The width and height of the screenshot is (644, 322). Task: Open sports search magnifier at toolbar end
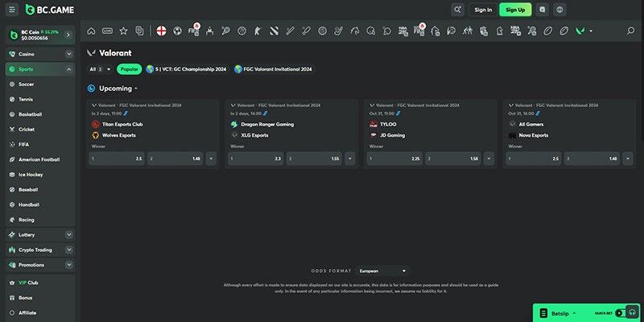(630, 31)
